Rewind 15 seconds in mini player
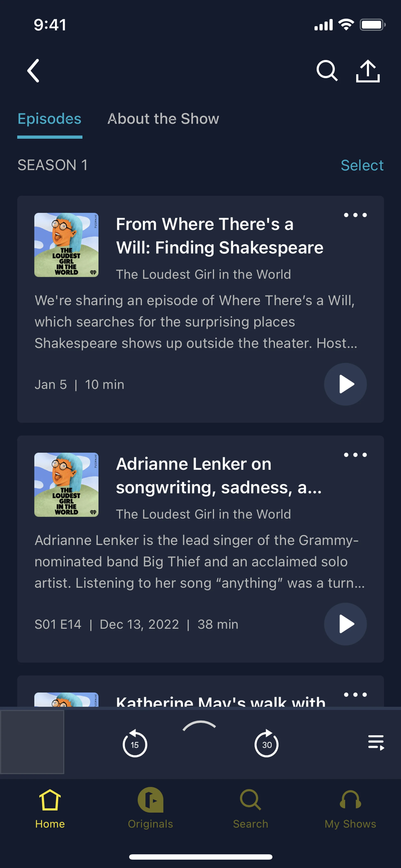 [135, 744]
